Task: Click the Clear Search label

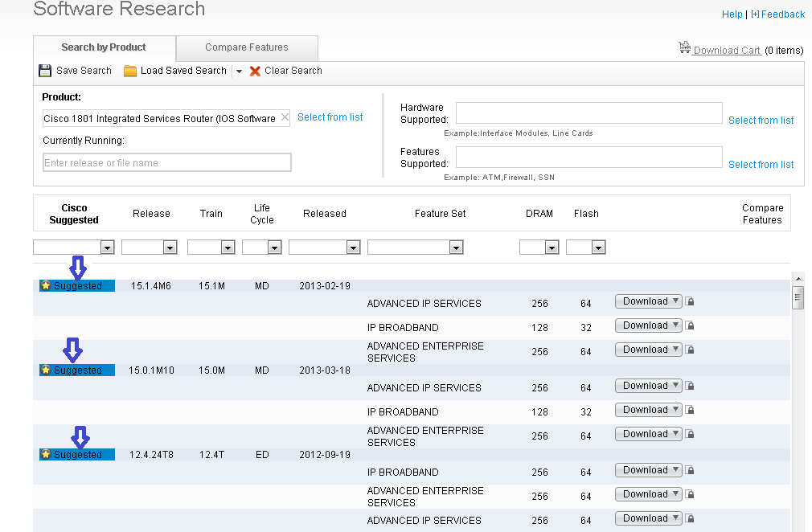Action: point(293,71)
